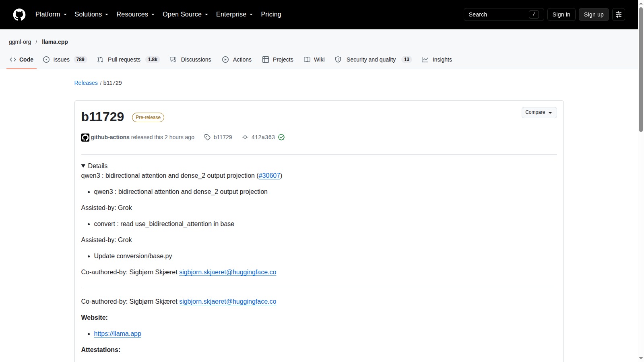Click the Security shield icon
Image resolution: width=644 pixels, height=362 pixels.
pos(338,60)
